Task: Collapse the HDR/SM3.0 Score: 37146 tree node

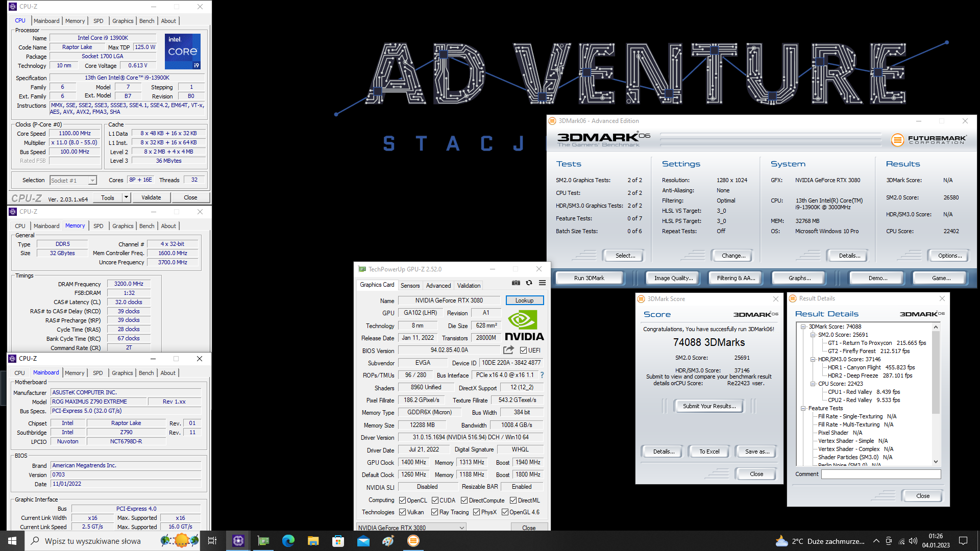Action: point(813,359)
